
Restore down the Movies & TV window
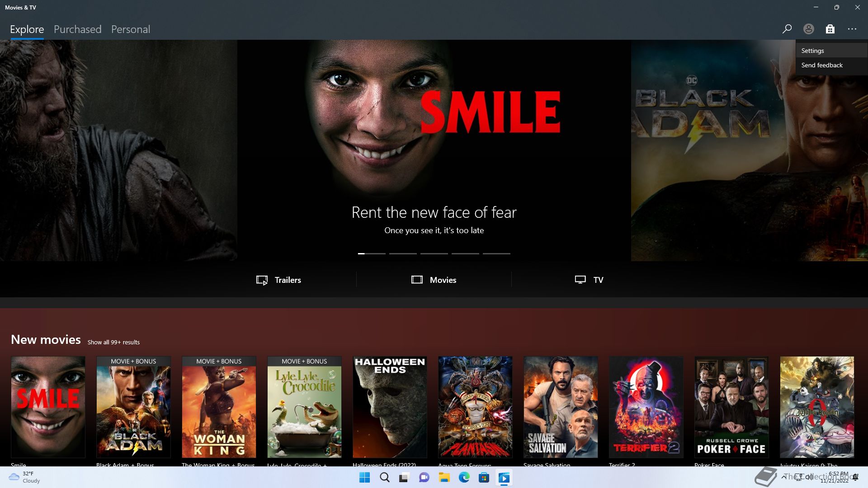coord(837,7)
